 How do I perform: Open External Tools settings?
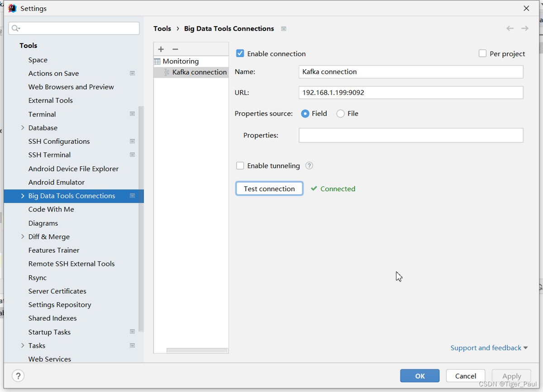pos(50,100)
